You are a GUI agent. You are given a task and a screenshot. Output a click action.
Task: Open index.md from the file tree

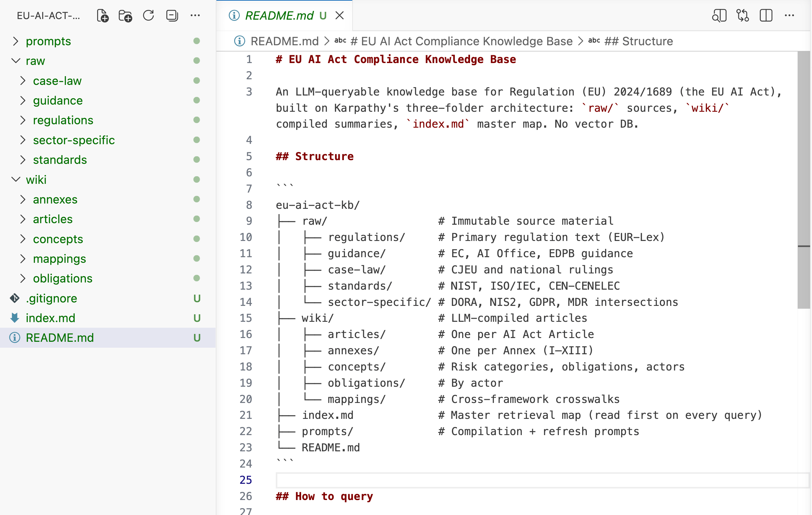(51, 318)
